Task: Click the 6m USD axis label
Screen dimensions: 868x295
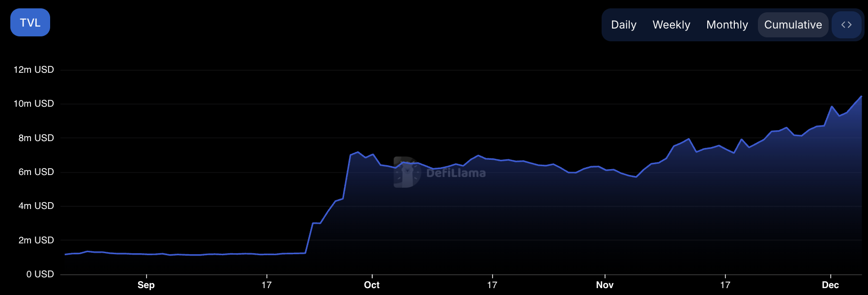Action: [36, 172]
